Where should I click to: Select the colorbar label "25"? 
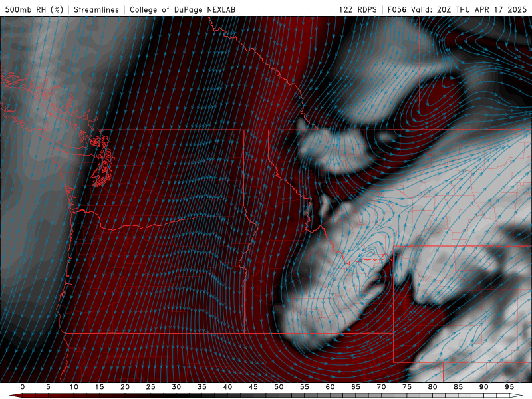point(151,387)
